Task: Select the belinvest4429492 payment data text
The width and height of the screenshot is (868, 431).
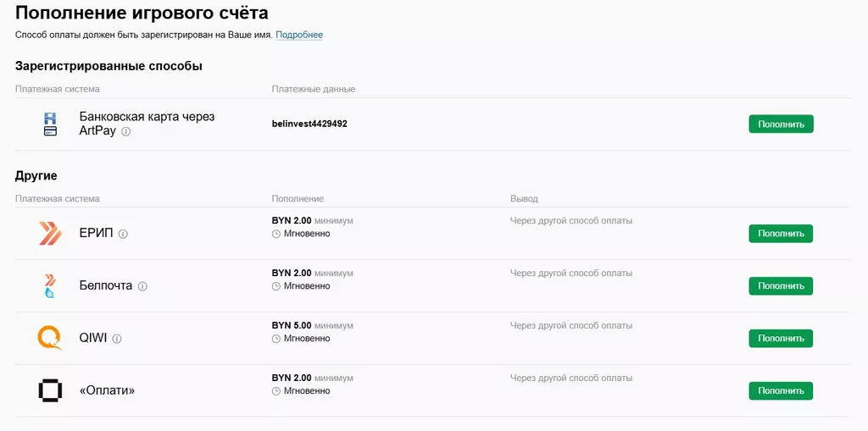Action: (x=309, y=124)
